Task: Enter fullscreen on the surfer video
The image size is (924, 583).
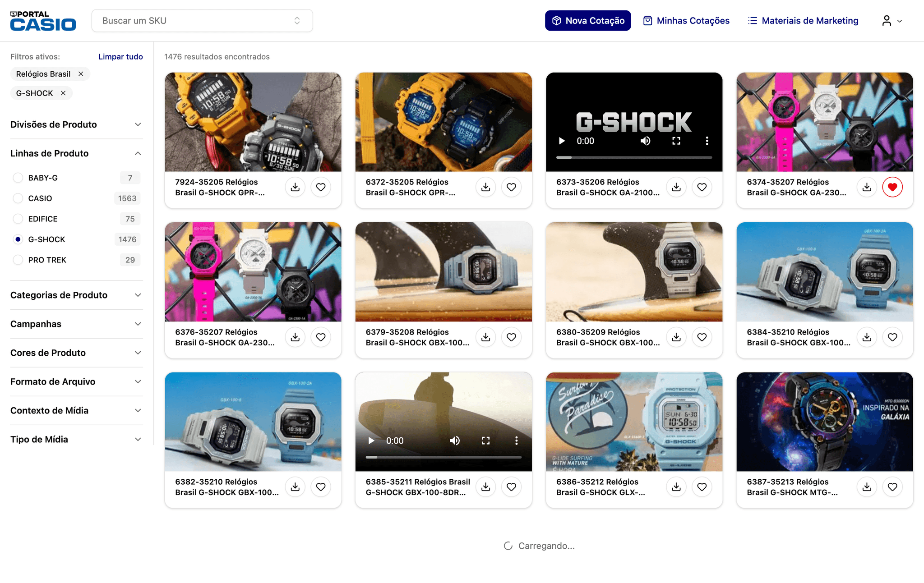Action: tap(485, 441)
